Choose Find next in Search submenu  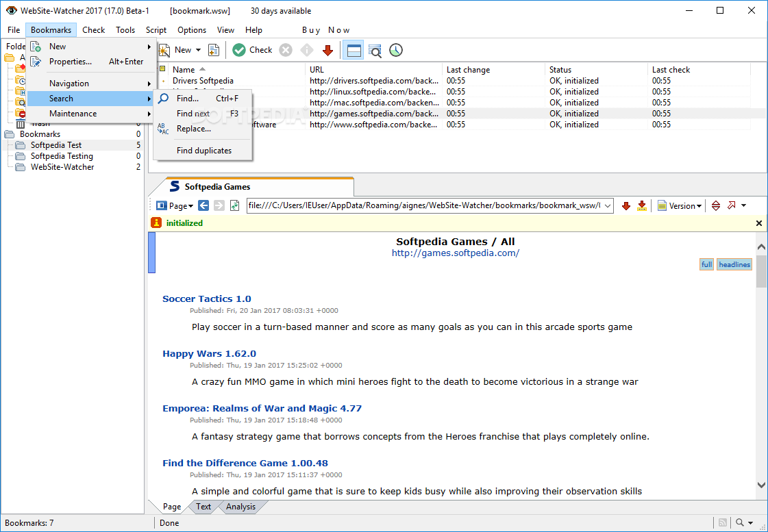(x=203, y=114)
